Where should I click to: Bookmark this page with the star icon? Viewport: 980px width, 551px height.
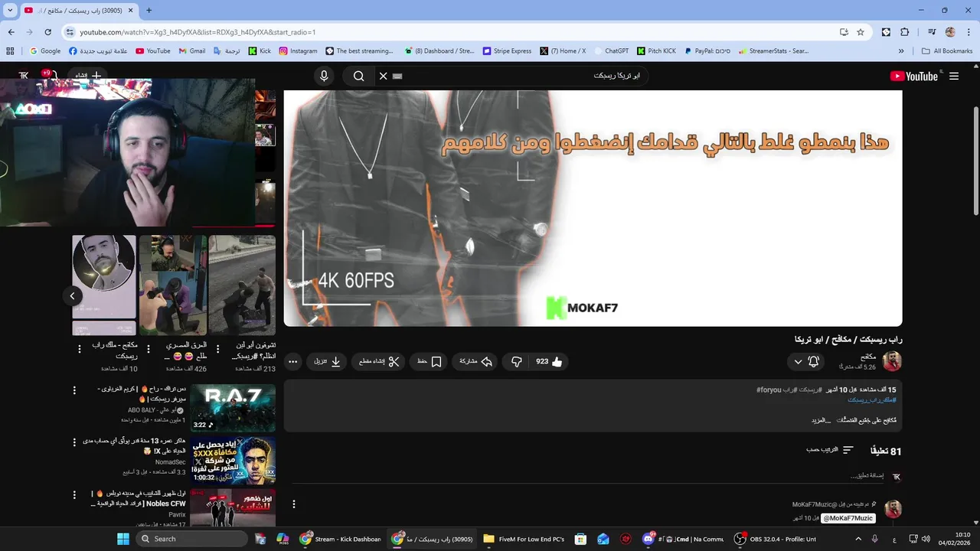pos(861,32)
